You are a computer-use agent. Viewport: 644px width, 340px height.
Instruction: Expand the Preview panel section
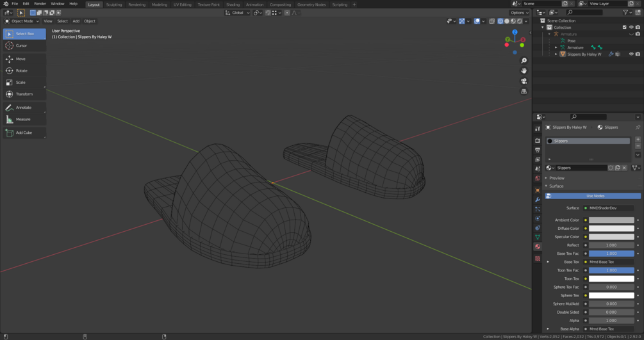556,178
